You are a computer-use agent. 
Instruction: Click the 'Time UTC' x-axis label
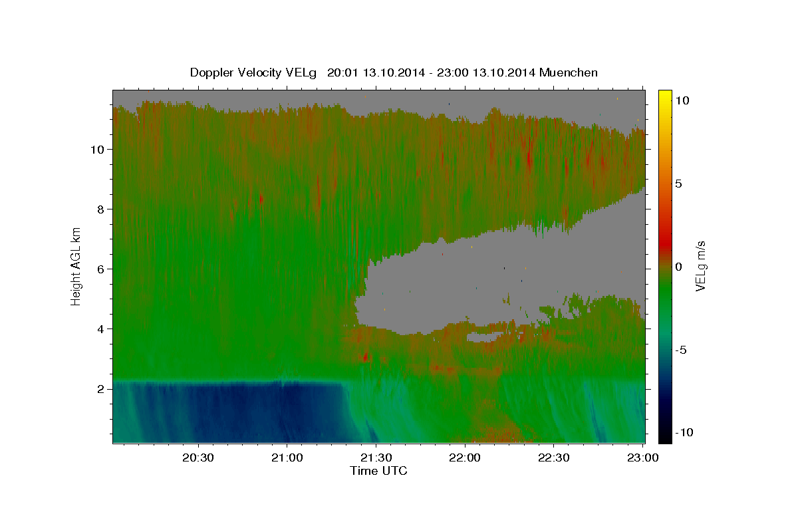tap(378, 471)
